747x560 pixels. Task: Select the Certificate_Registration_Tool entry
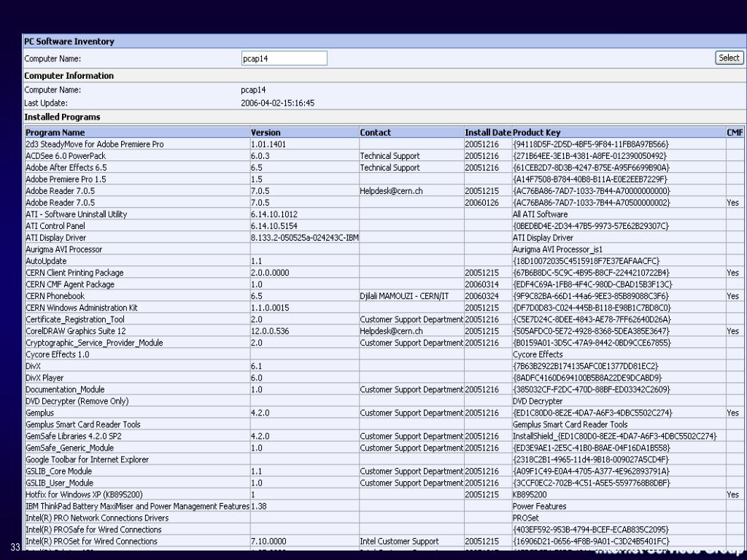coord(75,319)
